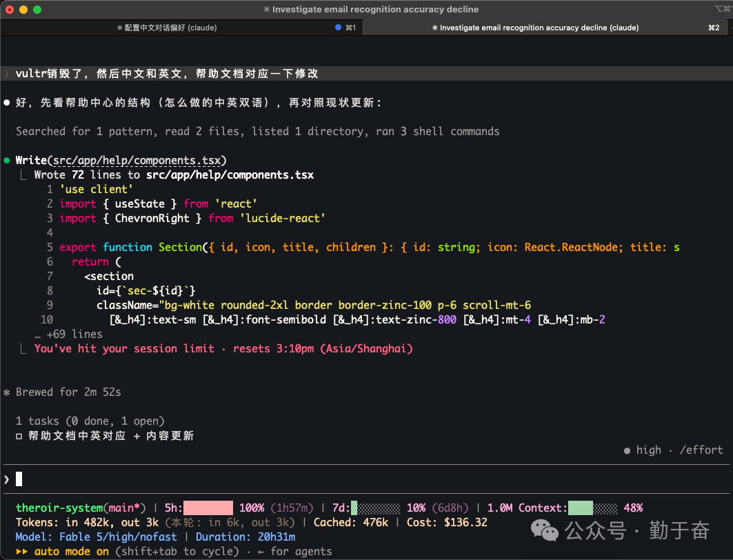
Task: Click the '(shift+tab to cycle)' hint
Action: pyautogui.click(x=177, y=552)
